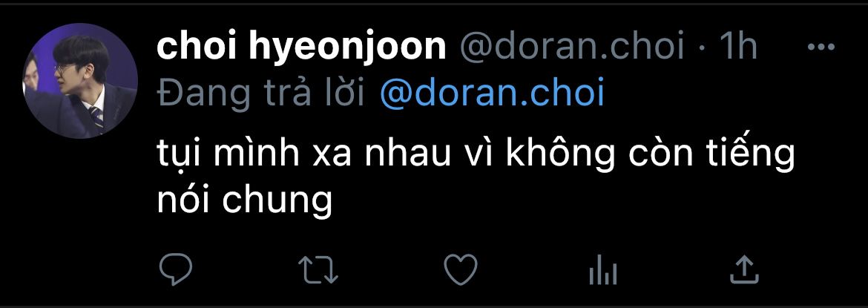This screenshot has width=868, height=308.
Task: Like the tweet with the heart icon
Action: pos(461,269)
